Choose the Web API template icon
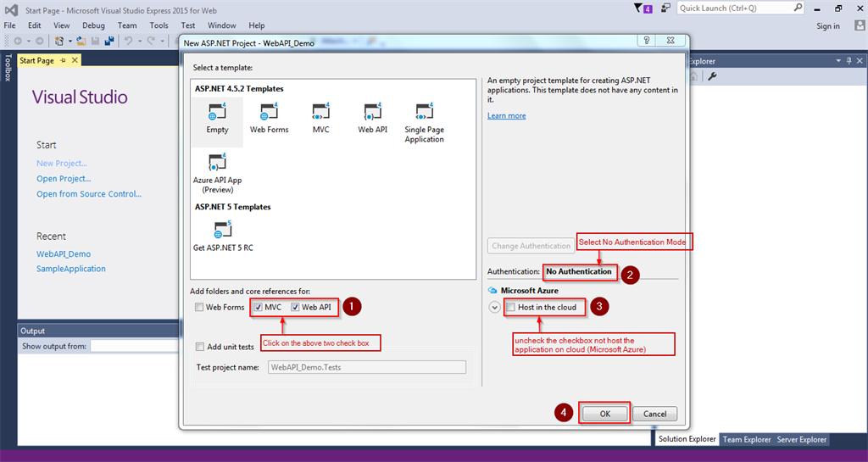 click(373, 112)
